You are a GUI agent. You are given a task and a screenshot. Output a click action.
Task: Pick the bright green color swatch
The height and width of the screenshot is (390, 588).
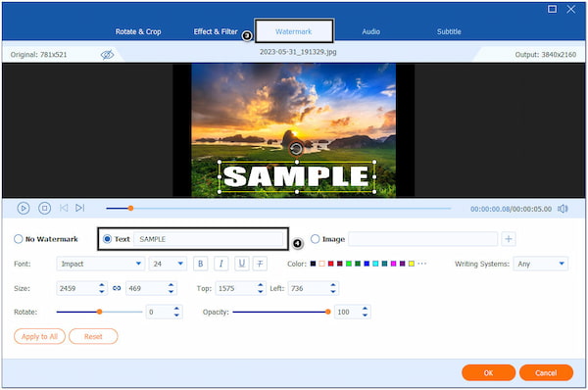[x=349, y=264]
